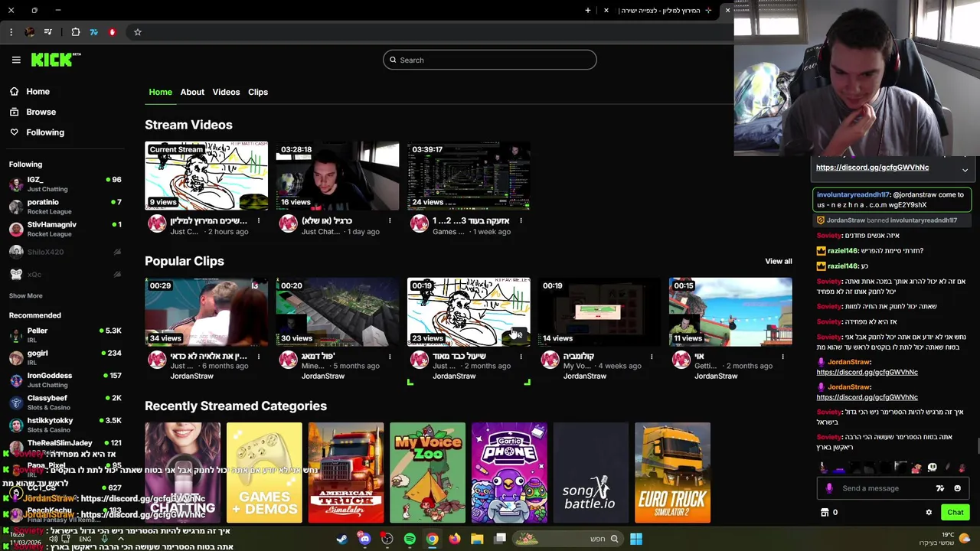The height and width of the screenshot is (551, 980).
Task: Click the 7TV extension toolbar icon
Action: (x=93, y=32)
